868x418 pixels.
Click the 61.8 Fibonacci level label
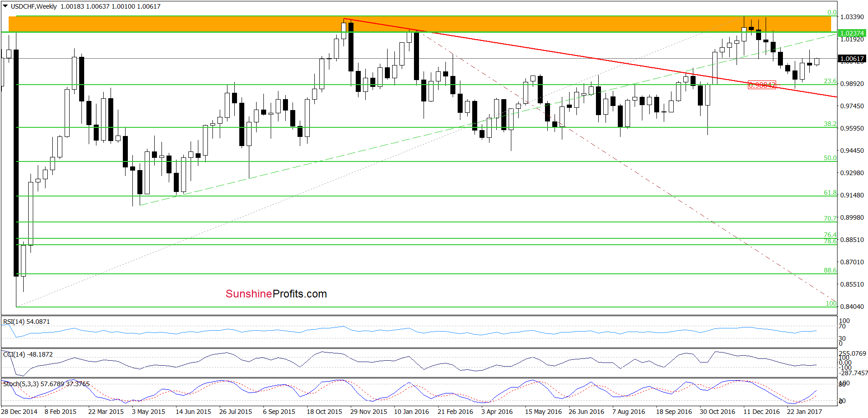pyautogui.click(x=830, y=192)
